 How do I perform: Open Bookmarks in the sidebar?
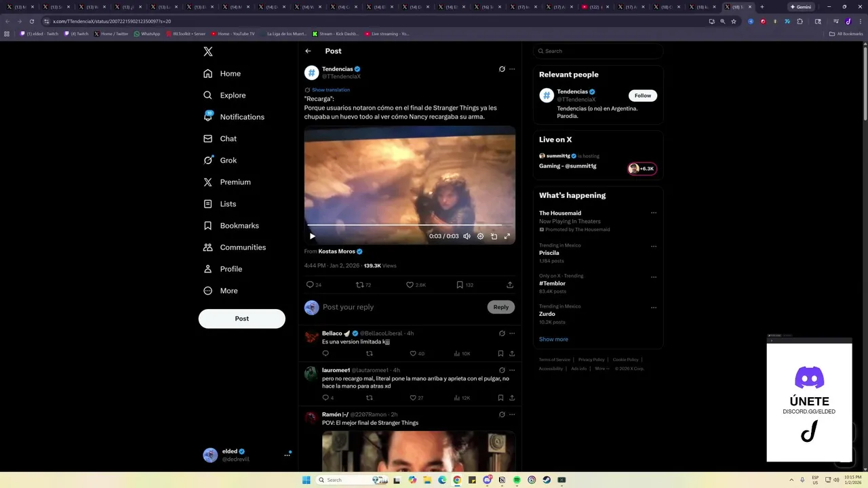[x=231, y=225]
